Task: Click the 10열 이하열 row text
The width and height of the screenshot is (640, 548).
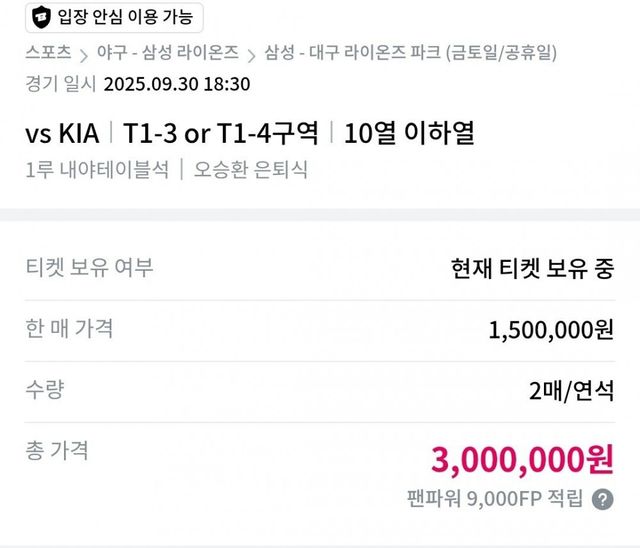Action: point(408,132)
